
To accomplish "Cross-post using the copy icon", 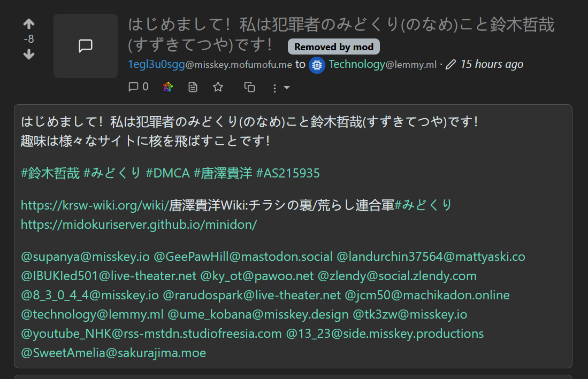I will 249,87.
